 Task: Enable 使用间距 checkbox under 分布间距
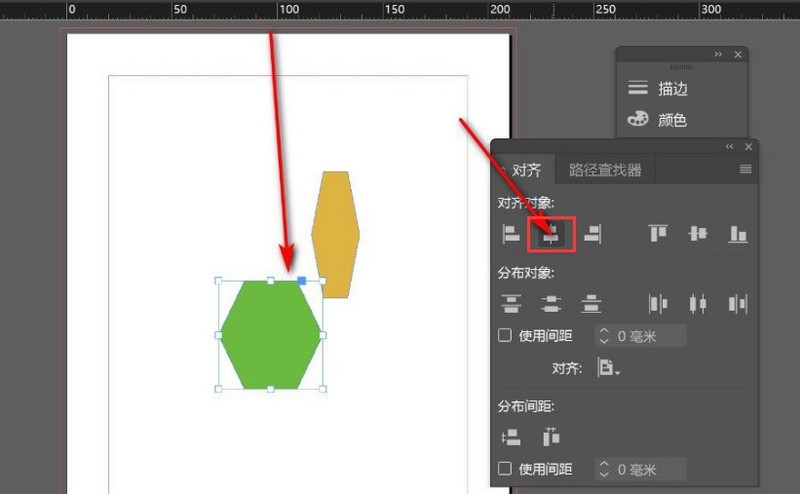[x=505, y=469]
